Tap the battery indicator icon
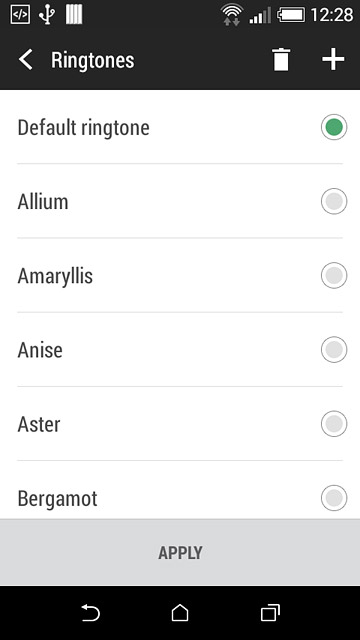 click(x=291, y=15)
